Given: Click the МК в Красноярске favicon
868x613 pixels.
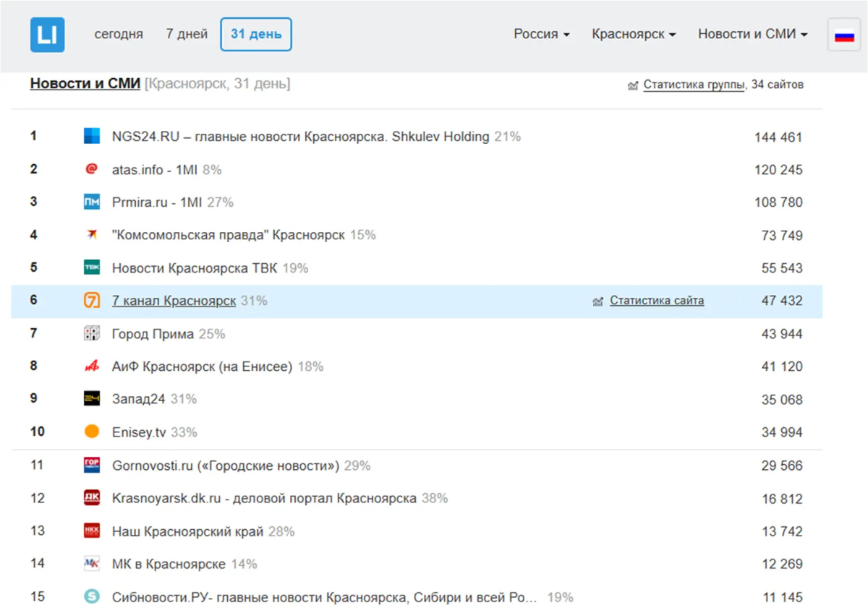Looking at the screenshot, I should point(92,564).
